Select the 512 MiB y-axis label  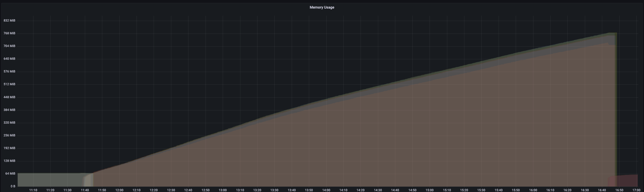tap(9, 84)
